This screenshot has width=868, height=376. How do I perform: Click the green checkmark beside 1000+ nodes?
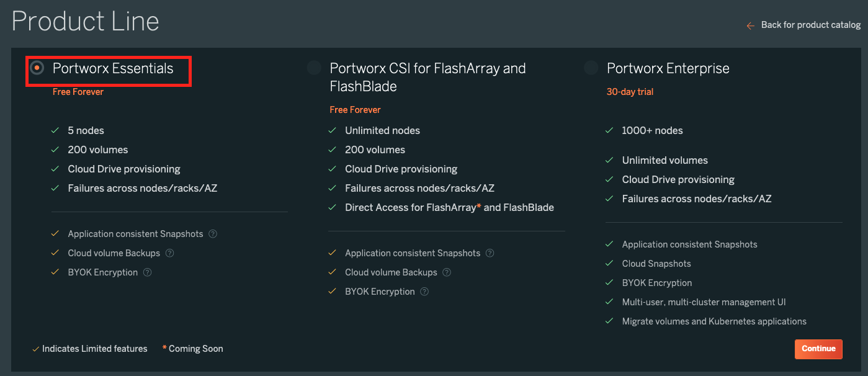tap(609, 130)
